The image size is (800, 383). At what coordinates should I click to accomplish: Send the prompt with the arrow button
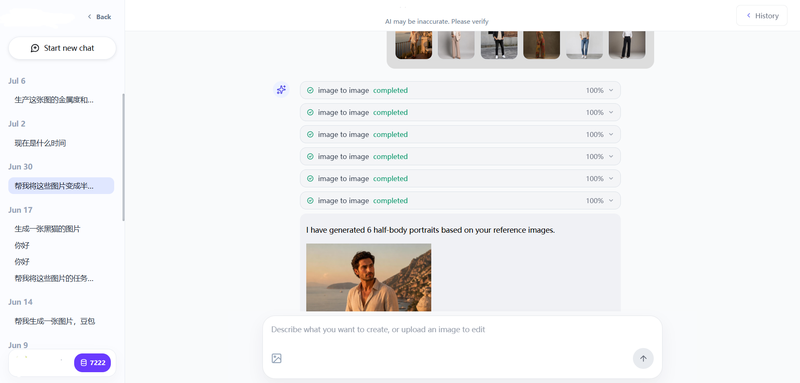coord(643,359)
